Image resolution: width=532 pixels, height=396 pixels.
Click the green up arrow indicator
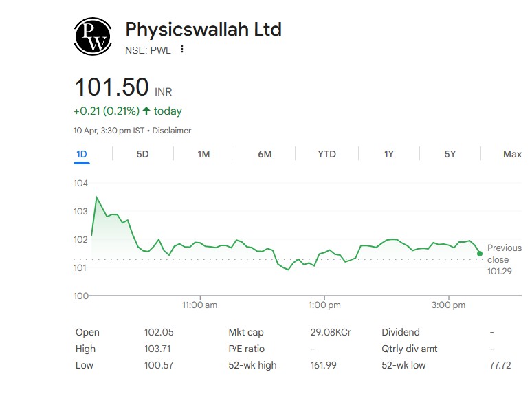tap(146, 111)
